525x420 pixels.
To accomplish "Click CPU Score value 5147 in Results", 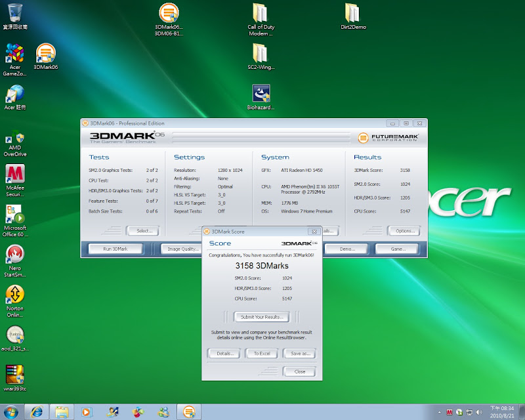I will click(x=405, y=211).
